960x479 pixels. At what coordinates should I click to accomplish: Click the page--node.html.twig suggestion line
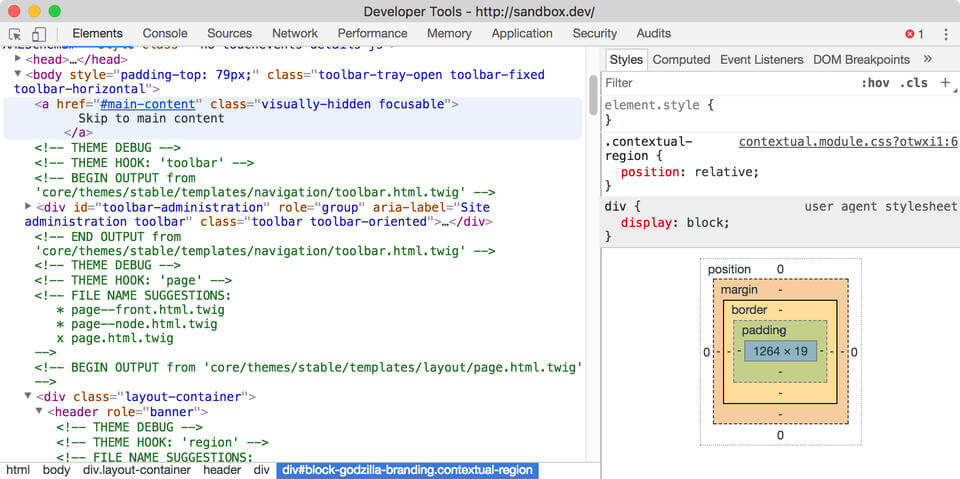pos(137,323)
